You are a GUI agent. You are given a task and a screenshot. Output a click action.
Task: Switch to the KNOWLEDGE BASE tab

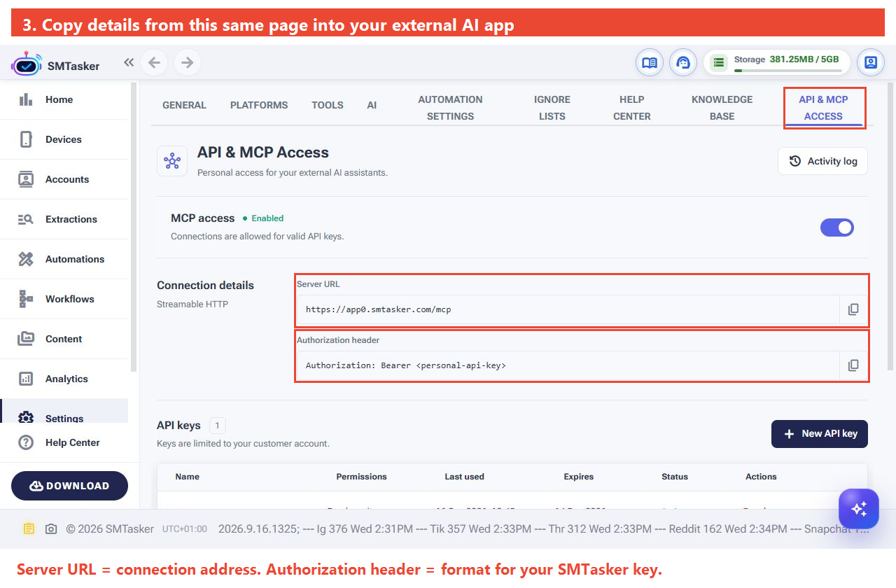[722, 108]
